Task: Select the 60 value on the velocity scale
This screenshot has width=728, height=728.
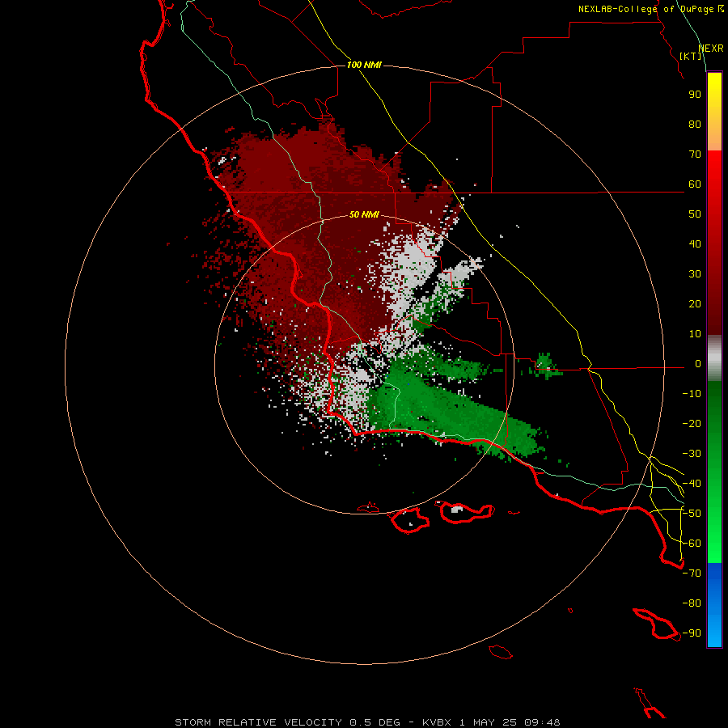Action: 695,184
